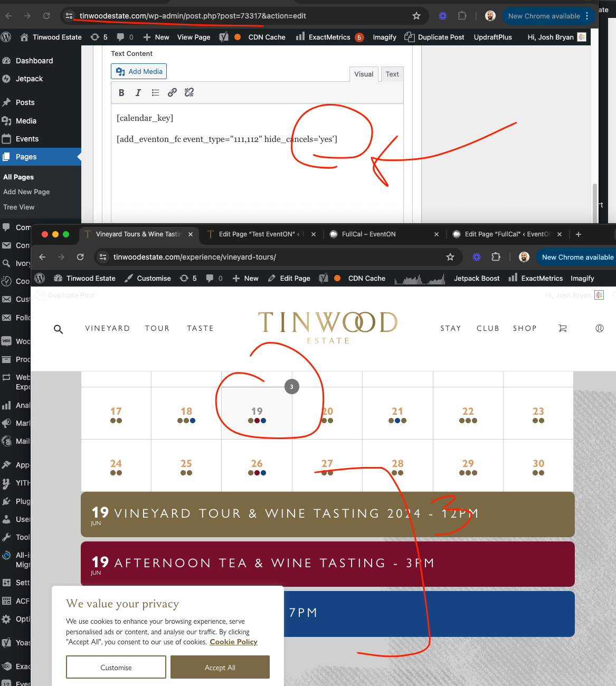Click Edit Page in front admin bar
The width and height of the screenshot is (616, 686).
(289, 278)
